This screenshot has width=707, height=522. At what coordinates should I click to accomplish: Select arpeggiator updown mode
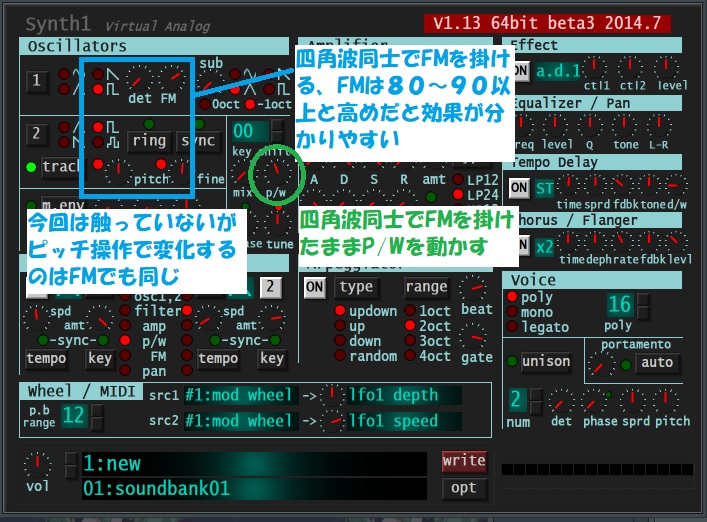[x=340, y=310]
